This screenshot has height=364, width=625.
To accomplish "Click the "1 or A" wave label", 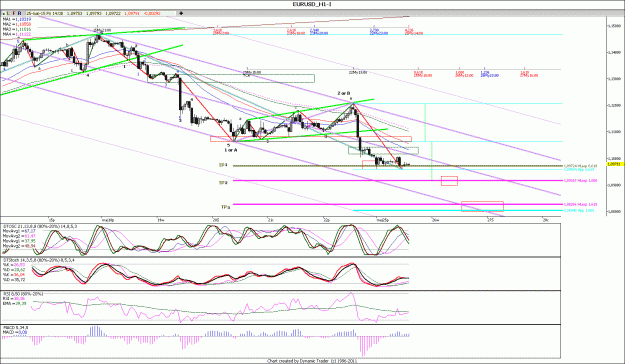I will [x=230, y=150].
